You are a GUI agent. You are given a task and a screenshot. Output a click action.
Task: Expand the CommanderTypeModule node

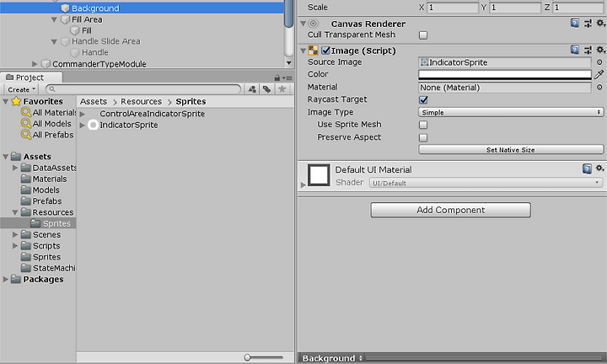[35, 64]
